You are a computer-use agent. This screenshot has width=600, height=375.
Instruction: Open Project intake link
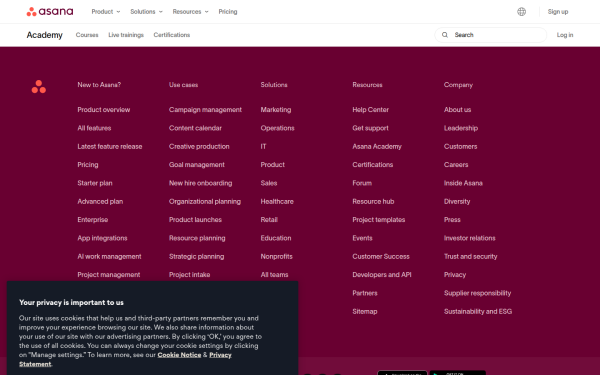pyautogui.click(x=189, y=275)
